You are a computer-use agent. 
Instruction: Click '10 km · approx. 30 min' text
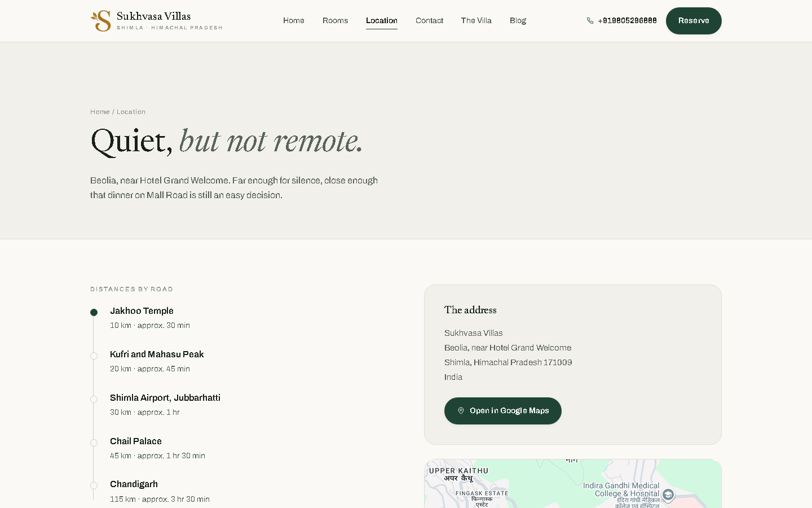coord(150,326)
